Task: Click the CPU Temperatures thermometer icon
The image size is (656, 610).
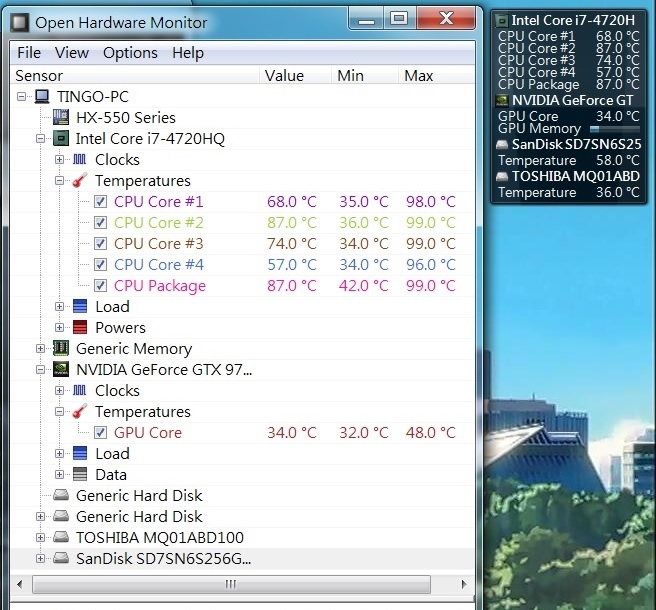Action: [79, 180]
